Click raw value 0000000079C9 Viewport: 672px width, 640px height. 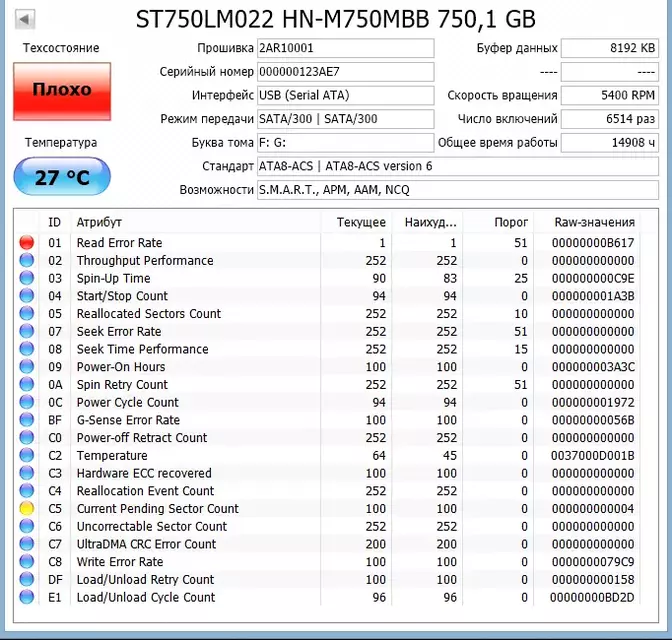[x=593, y=562]
